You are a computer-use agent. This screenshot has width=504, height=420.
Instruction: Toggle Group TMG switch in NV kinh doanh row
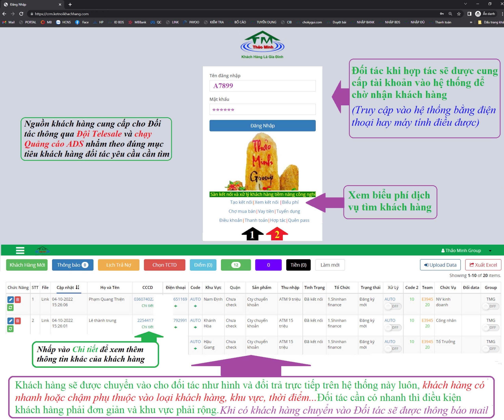491,306
